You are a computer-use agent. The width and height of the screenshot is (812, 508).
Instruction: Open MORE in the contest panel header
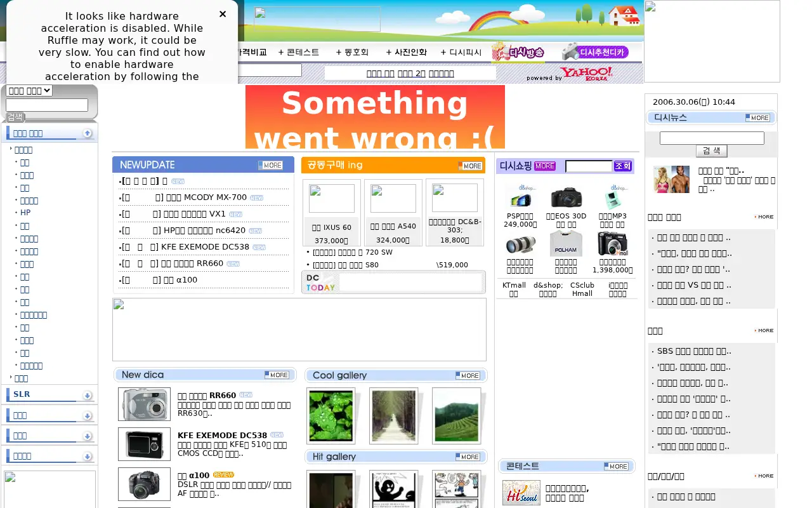(x=615, y=466)
